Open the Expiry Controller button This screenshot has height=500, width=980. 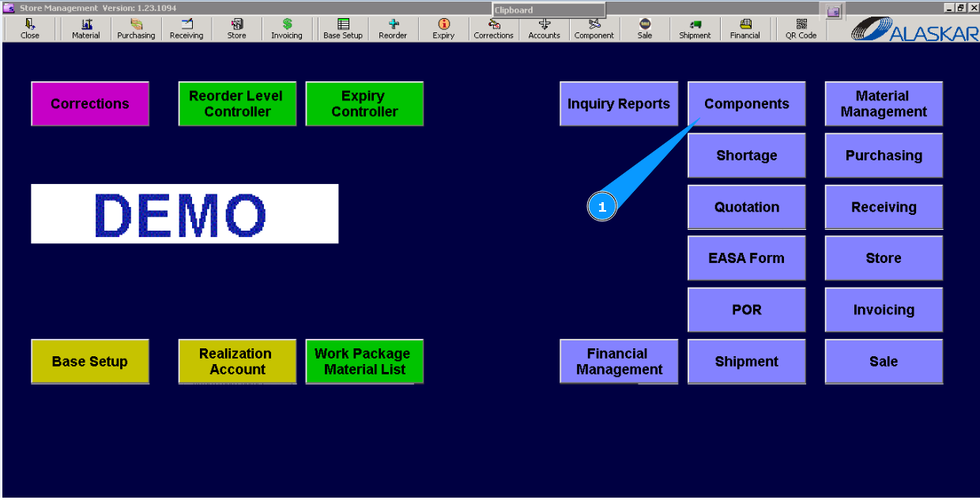click(364, 103)
